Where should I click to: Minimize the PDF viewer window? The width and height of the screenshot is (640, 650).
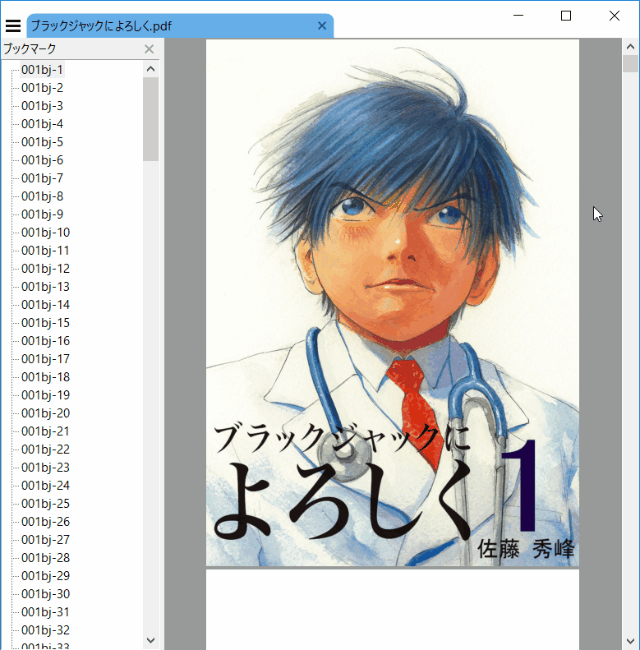pyautogui.click(x=518, y=16)
